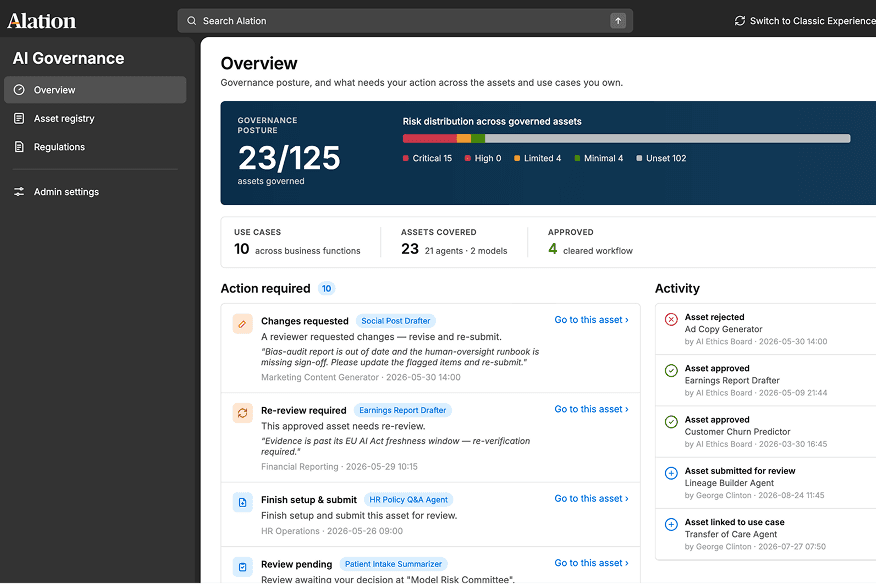Click the Asset rejected red X icon
876x584 pixels.
tap(671, 319)
